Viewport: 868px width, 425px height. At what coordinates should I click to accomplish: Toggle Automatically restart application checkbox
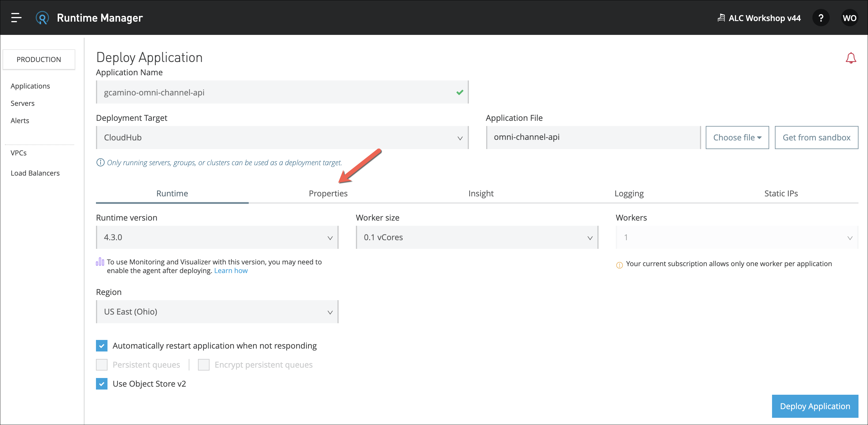pos(102,346)
